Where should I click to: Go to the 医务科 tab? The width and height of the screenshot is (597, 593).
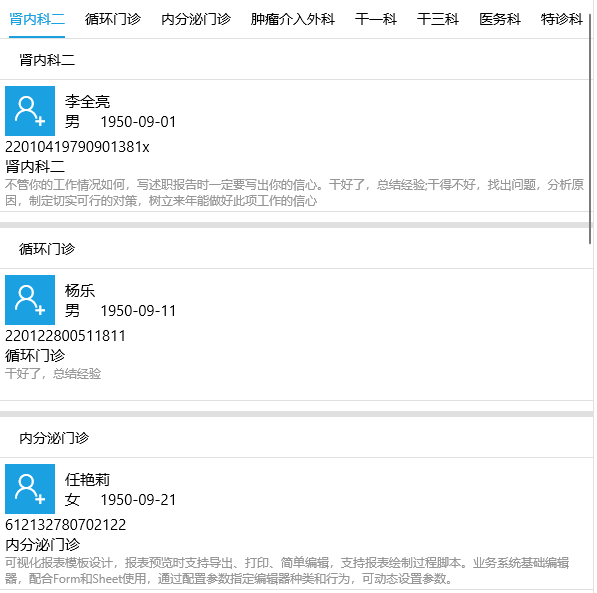500,19
